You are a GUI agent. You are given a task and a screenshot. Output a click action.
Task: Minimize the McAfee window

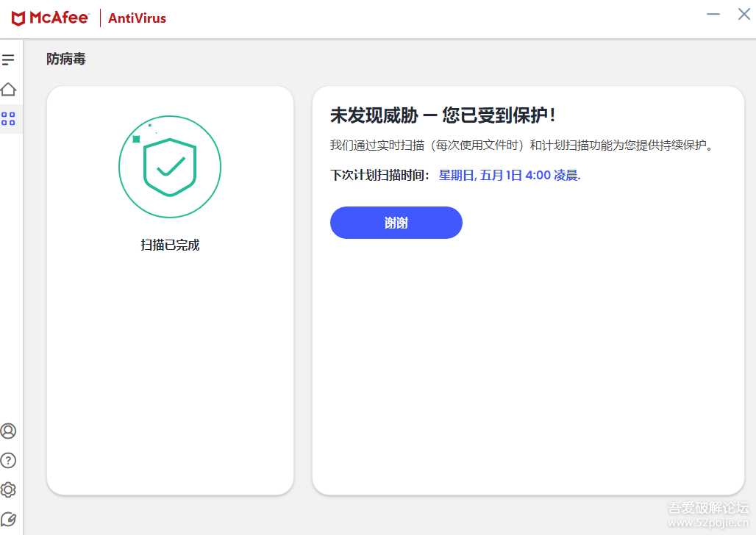(713, 14)
